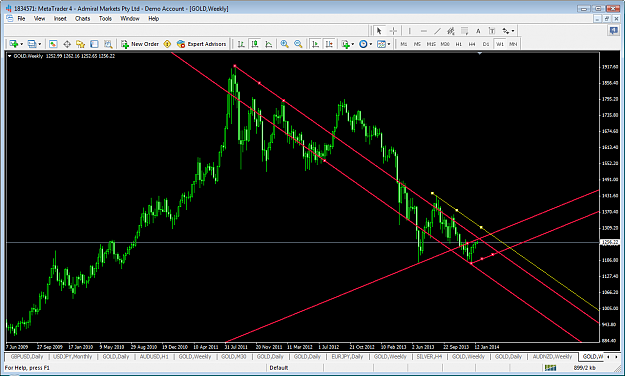Switch timeframe to M15
This screenshot has height=376, width=625.
[x=431, y=44]
